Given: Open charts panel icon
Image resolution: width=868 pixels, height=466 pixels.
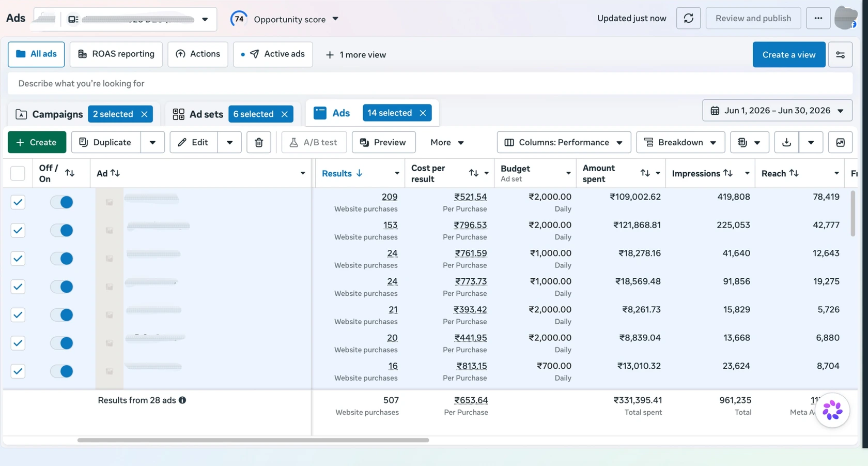Looking at the screenshot, I should click(840, 142).
